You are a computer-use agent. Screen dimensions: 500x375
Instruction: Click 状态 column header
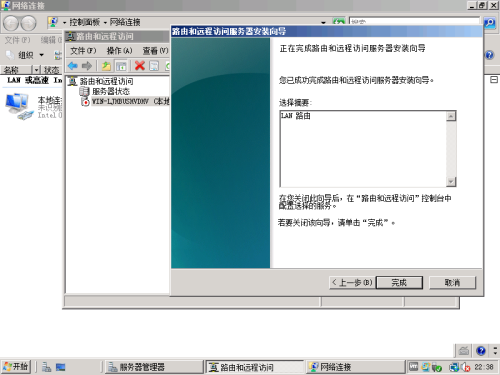point(52,70)
